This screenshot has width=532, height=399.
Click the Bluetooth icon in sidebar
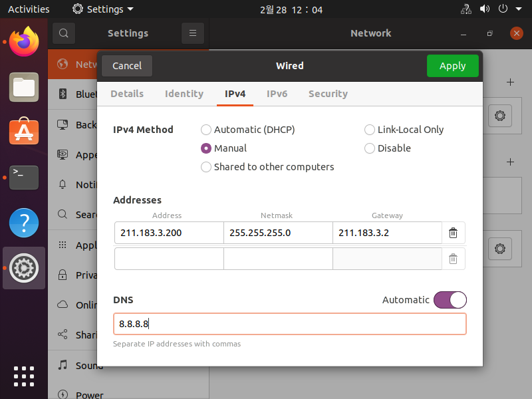click(x=63, y=94)
